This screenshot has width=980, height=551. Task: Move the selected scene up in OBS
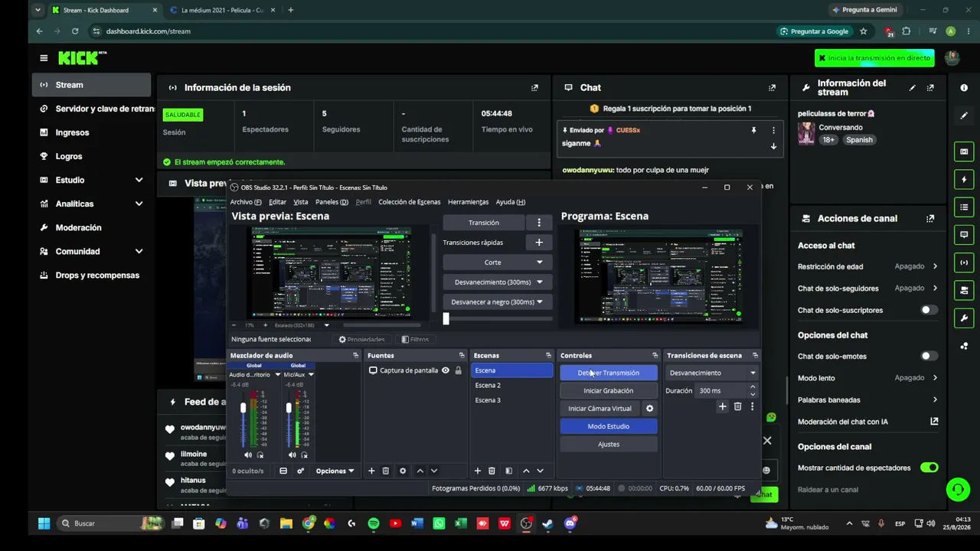526,471
